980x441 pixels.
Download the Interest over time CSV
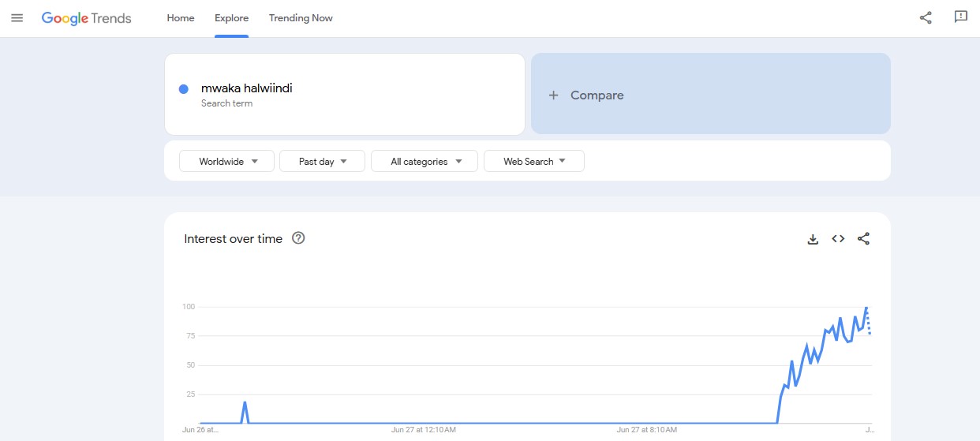tap(813, 239)
